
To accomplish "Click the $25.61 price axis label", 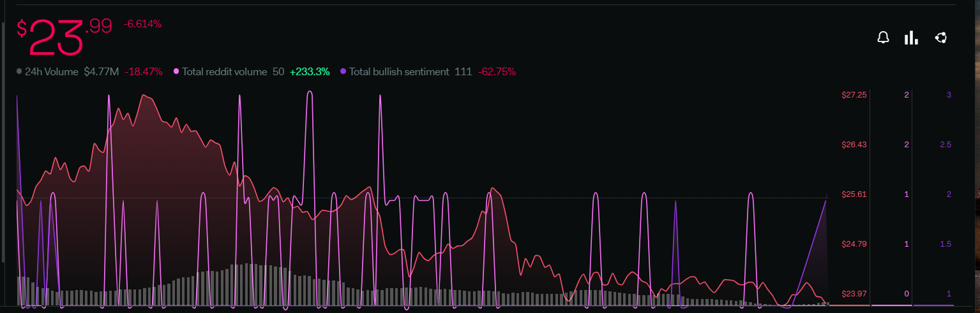I will coord(855,194).
